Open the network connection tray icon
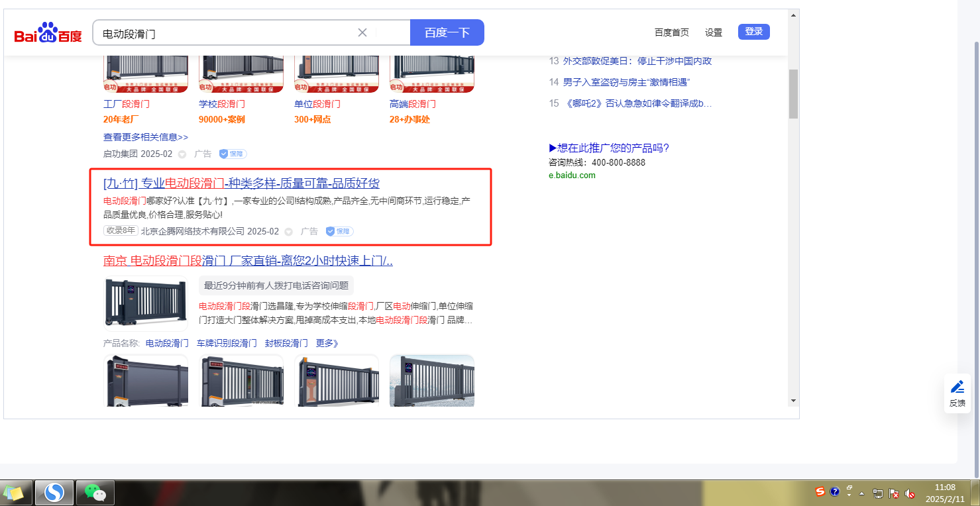The width and height of the screenshot is (980, 506). click(878, 493)
